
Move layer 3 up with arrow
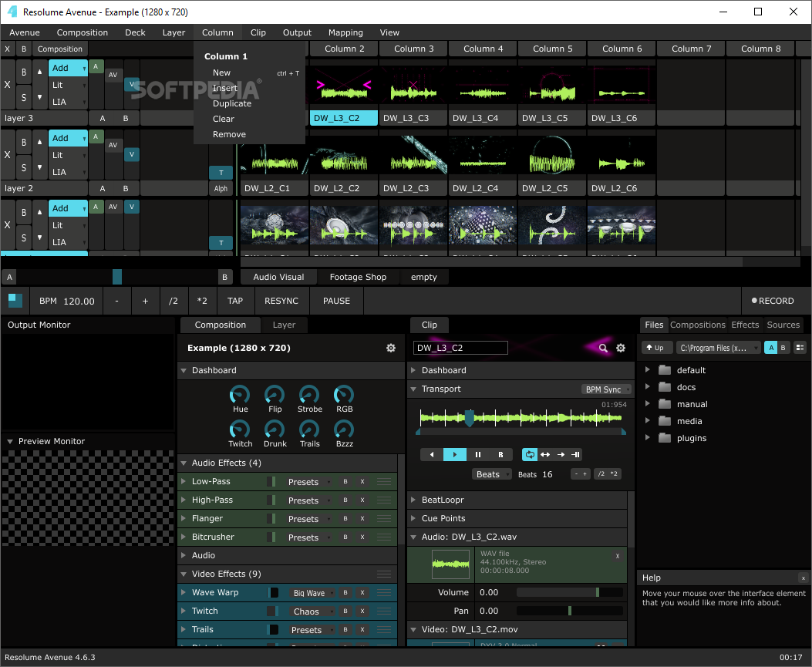coord(39,72)
